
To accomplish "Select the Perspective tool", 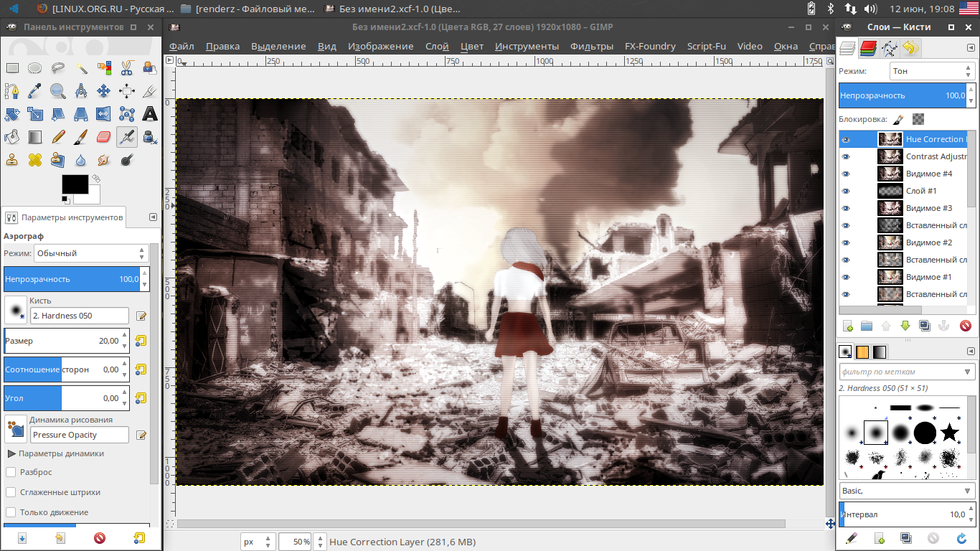I will [x=81, y=114].
